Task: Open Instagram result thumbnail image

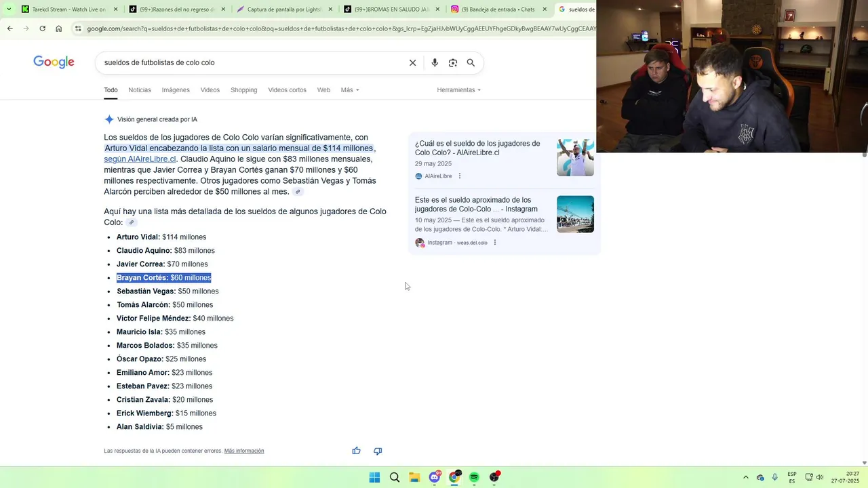Action: click(x=575, y=214)
